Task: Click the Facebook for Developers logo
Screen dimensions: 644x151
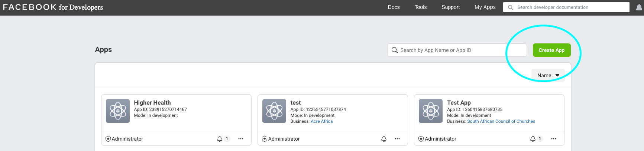Action: [x=53, y=7]
